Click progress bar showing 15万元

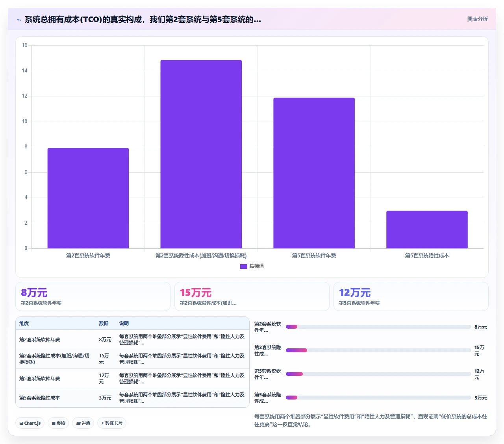click(x=378, y=350)
